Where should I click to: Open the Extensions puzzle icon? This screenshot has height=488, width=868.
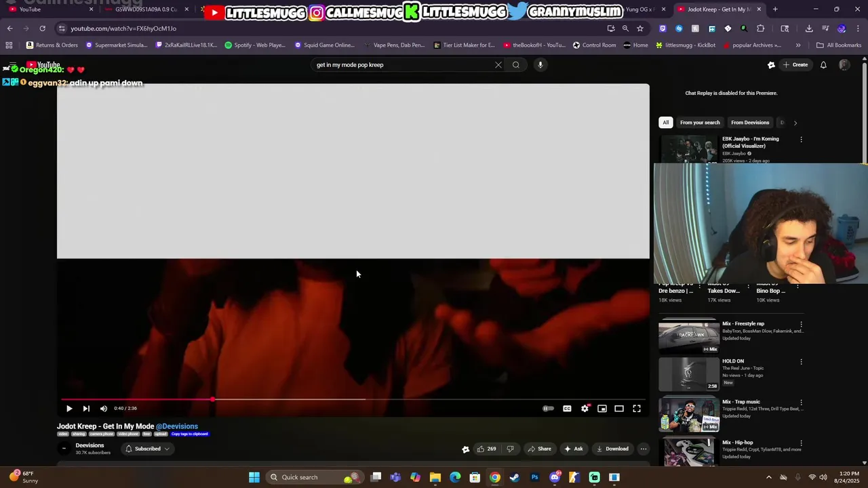(x=760, y=28)
